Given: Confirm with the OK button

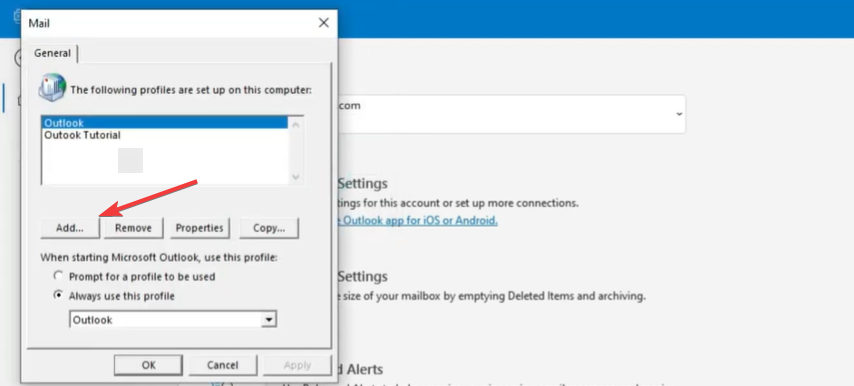Looking at the screenshot, I should point(148,365).
